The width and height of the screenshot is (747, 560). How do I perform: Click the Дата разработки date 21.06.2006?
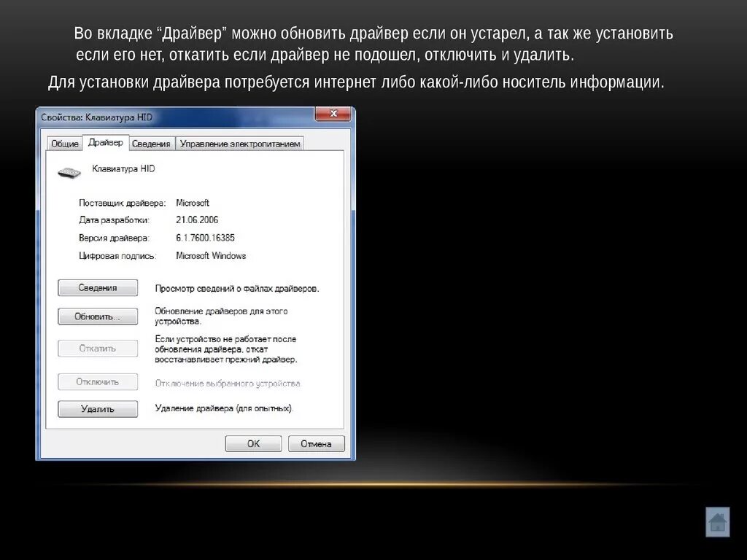pyautogui.click(x=197, y=219)
